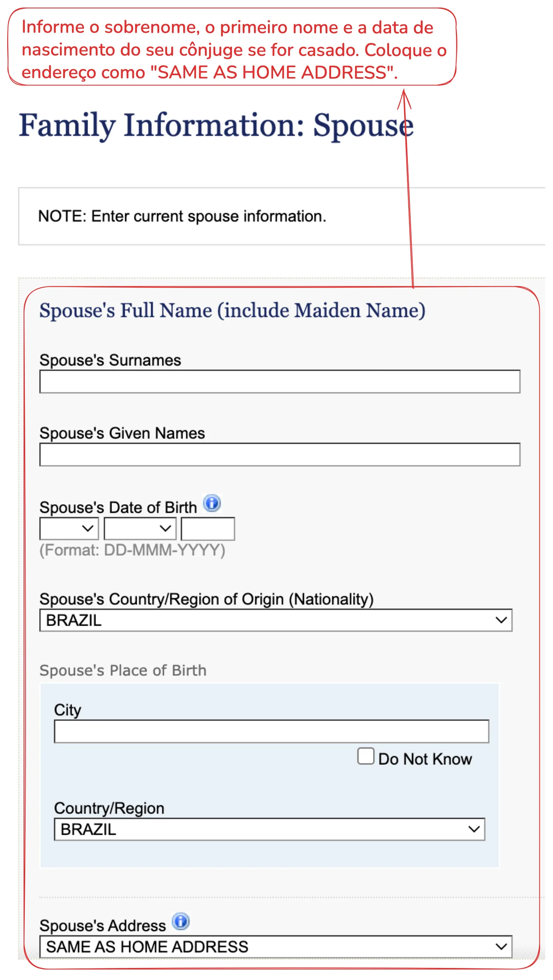This screenshot has height=980, width=553.
Task: Check the Do Not Know box
Action: click(365, 756)
